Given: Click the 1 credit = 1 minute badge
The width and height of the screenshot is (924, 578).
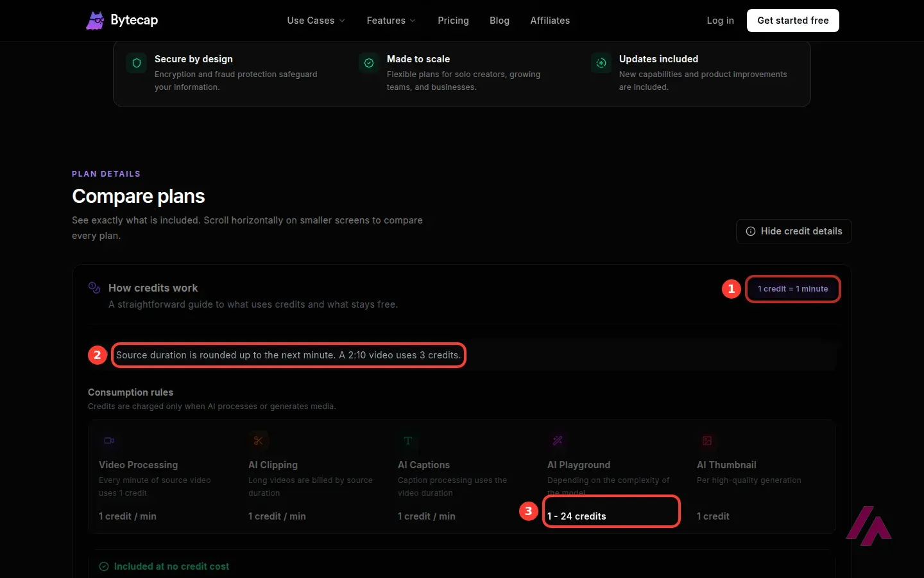Looking at the screenshot, I should pyautogui.click(x=793, y=289).
